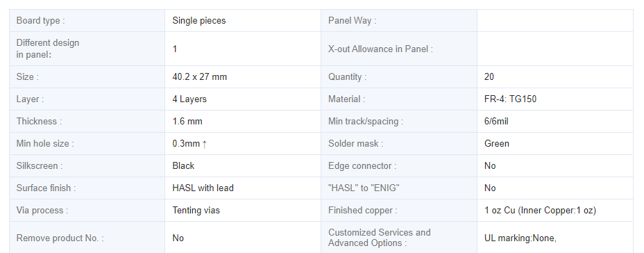Click the Edge connector 'No' value
644x253 pixels.
[490, 166]
